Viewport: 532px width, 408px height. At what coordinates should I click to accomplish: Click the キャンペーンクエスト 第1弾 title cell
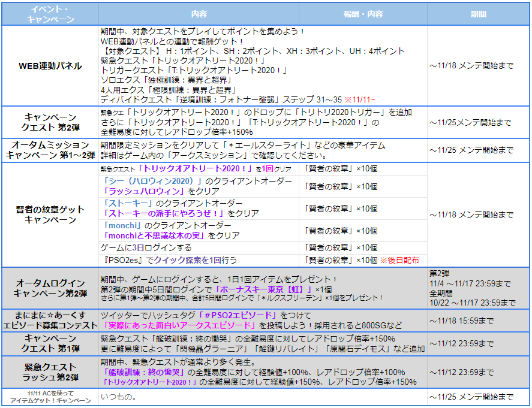coord(50,343)
